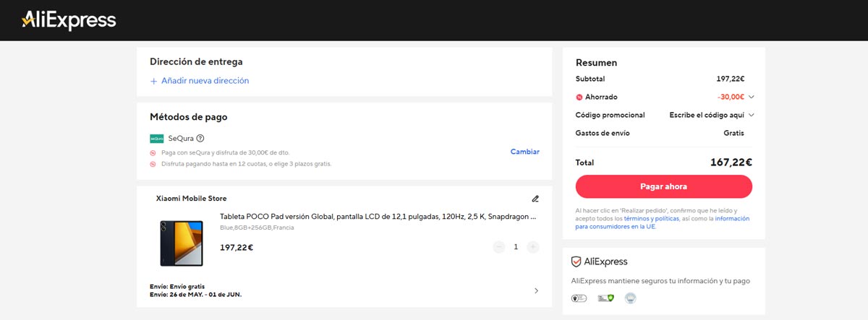Click the Dirección de entrega heading

point(196,62)
